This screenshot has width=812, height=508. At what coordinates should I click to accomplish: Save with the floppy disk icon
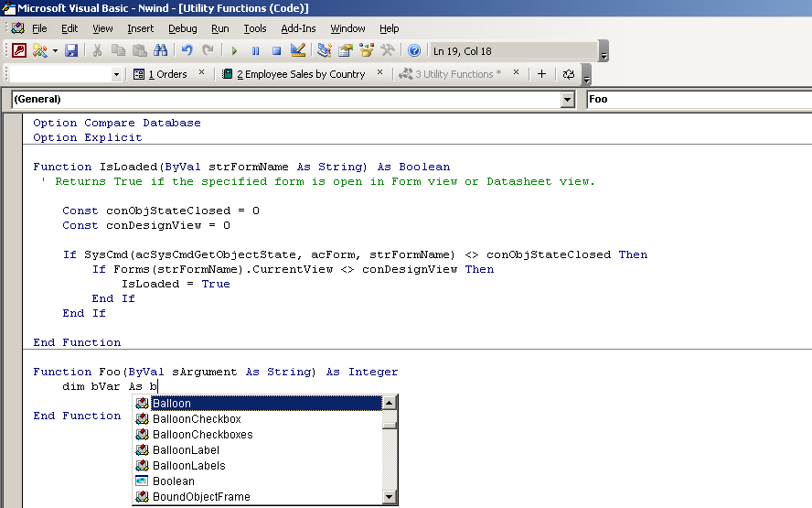point(71,50)
